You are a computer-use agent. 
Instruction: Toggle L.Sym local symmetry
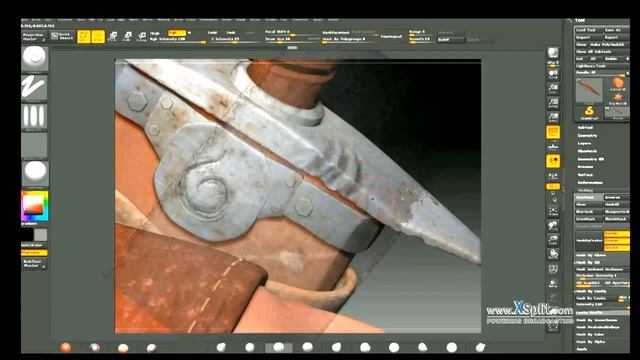tap(553, 176)
